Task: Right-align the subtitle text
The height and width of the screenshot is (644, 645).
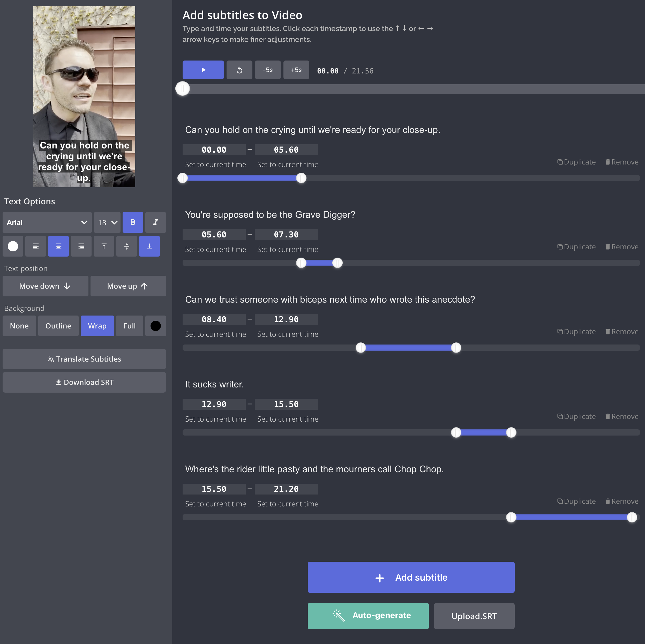Action: pos(81,246)
